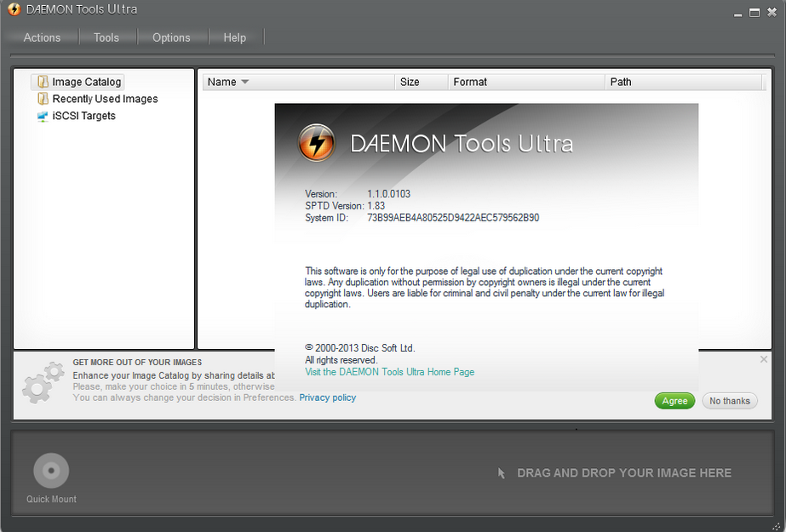Click the No thanks button
Screen dimensions: 786x532
[730, 401]
